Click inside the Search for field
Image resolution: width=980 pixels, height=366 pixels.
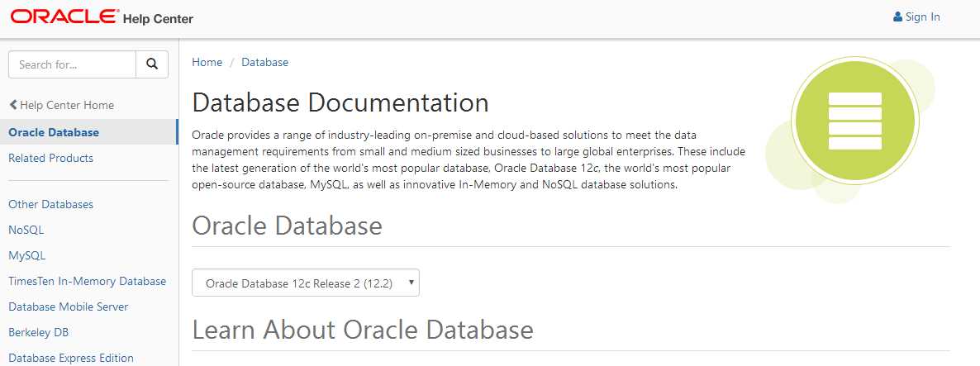[x=72, y=64]
